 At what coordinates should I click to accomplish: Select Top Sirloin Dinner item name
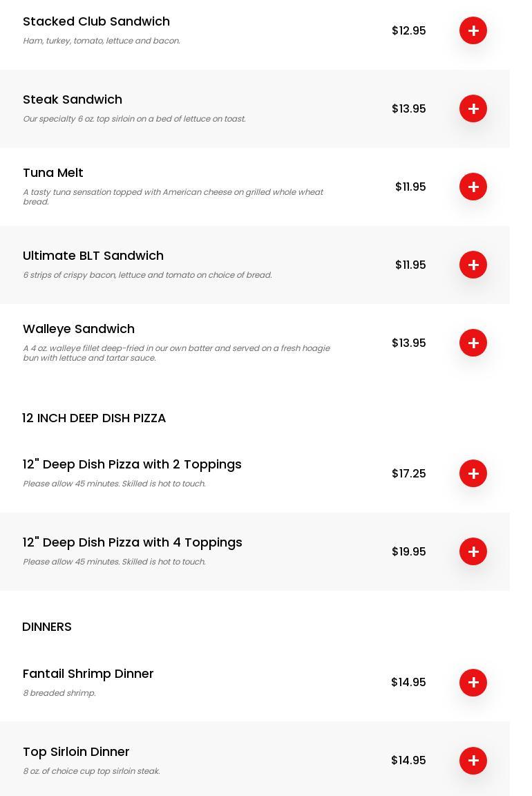pyautogui.click(x=76, y=752)
